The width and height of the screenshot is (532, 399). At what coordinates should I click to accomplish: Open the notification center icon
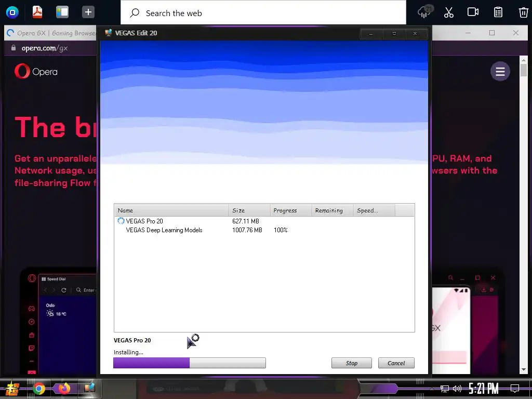pyautogui.click(x=515, y=389)
